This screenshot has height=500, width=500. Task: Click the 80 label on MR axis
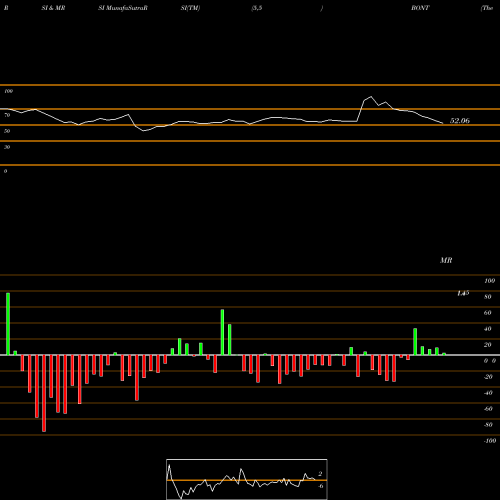(488, 297)
